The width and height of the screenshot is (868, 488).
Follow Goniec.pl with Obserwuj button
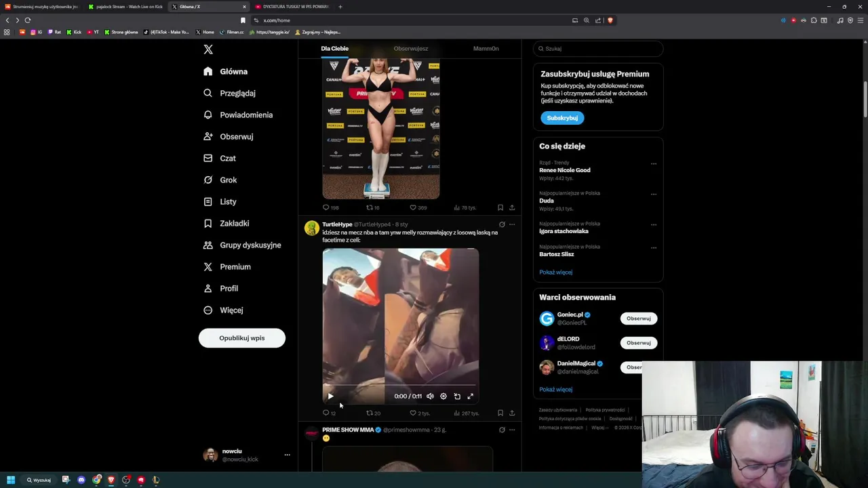pos(638,319)
